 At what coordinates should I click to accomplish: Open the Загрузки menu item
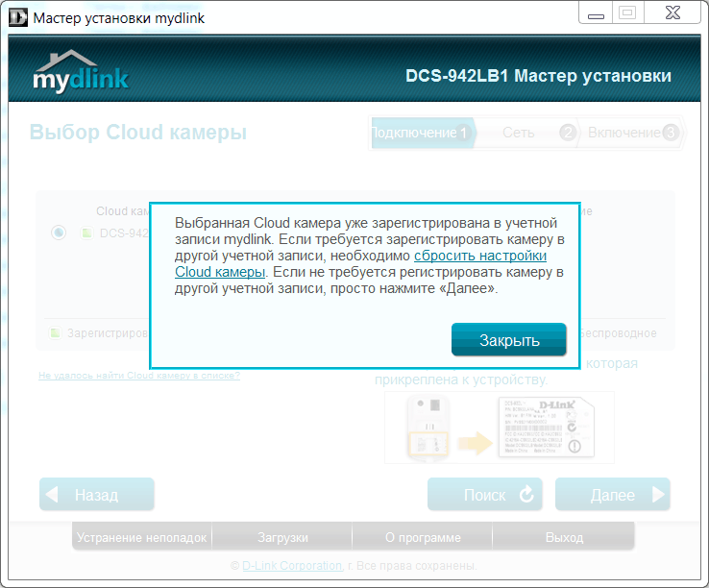(x=282, y=537)
